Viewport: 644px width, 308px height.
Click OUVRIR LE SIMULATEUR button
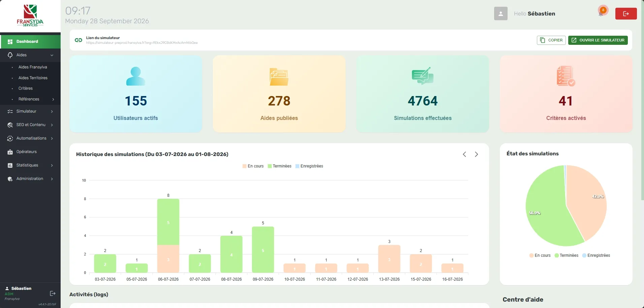(x=598, y=40)
